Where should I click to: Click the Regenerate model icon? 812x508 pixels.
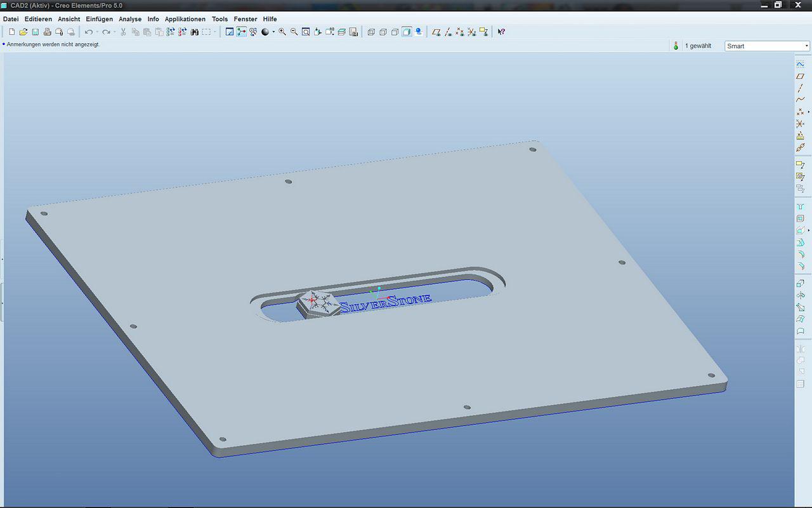click(x=170, y=32)
